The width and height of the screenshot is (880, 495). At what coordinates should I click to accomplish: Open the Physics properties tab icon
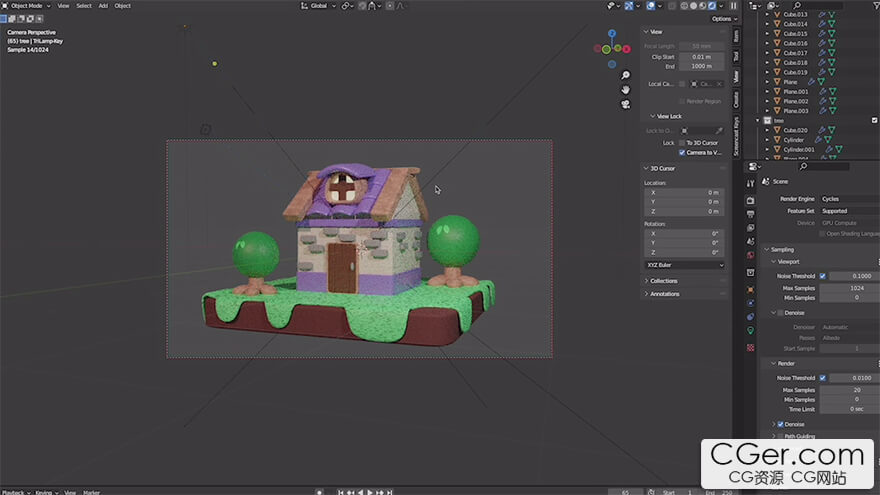pyautogui.click(x=750, y=303)
